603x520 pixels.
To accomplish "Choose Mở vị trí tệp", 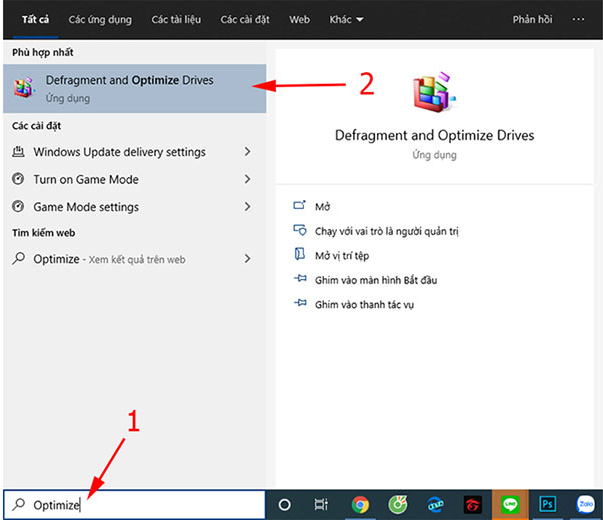I will tap(342, 256).
